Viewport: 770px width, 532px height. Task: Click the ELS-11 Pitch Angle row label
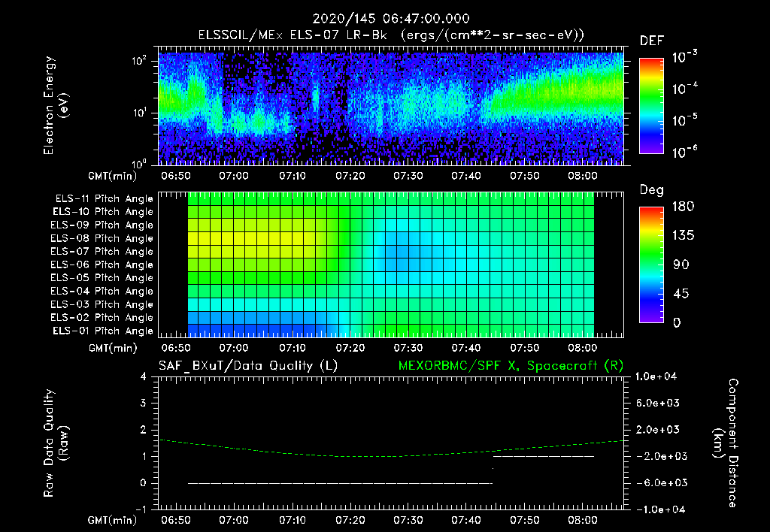pyautogui.click(x=104, y=199)
